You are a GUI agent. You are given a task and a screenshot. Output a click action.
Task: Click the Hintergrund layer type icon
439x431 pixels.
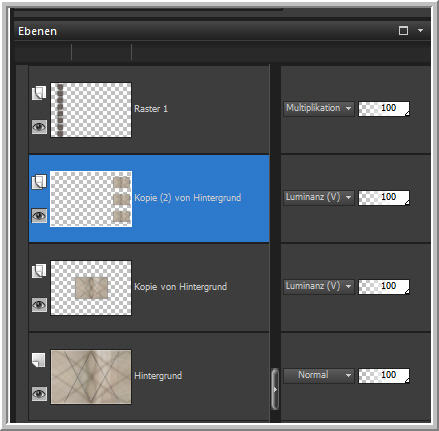coord(39,360)
